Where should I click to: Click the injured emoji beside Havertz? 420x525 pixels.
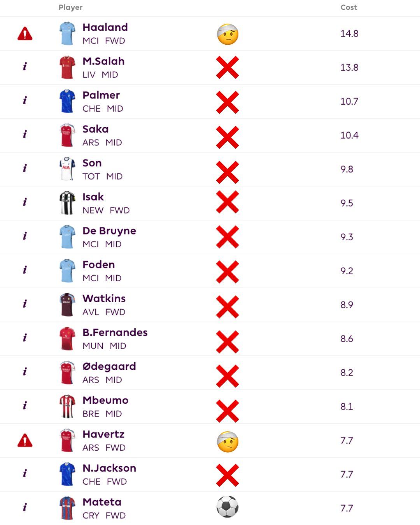point(227,442)
